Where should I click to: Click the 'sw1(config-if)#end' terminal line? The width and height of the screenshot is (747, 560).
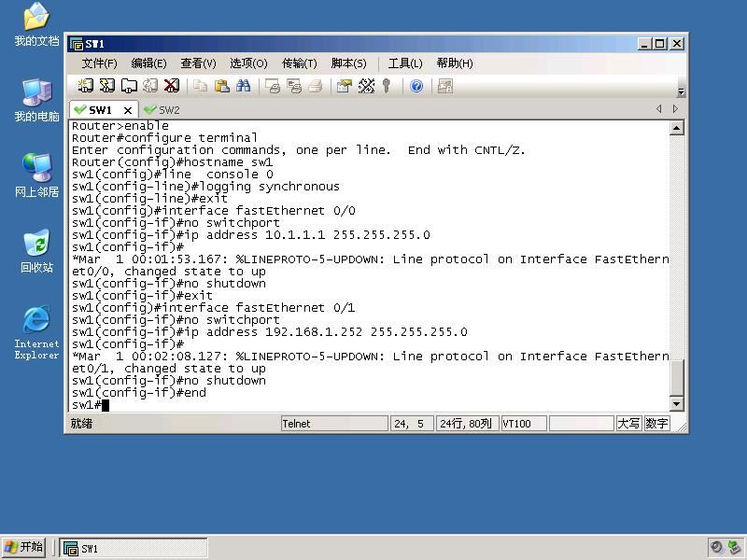(x=138, y=393)
